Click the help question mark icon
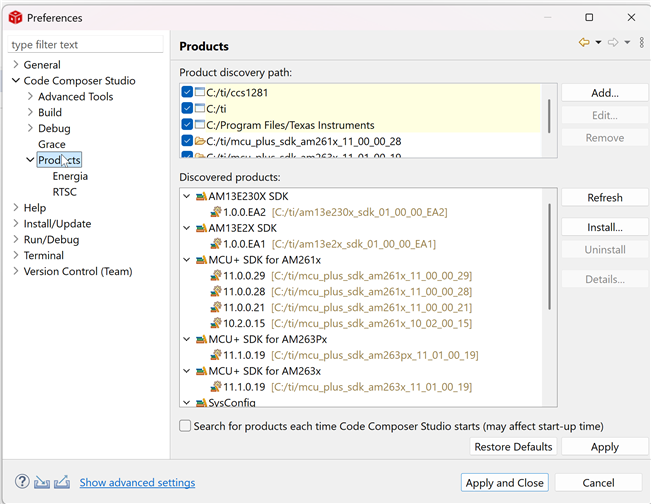Image resolution: width=651 pixels, height=504 pixels. 22,482
